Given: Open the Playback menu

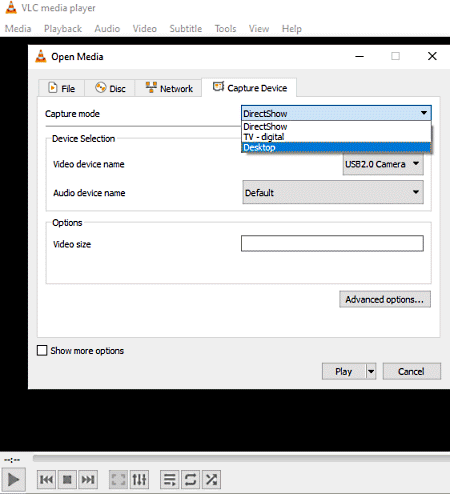Looking at the screenshot, I should point(63,29).
